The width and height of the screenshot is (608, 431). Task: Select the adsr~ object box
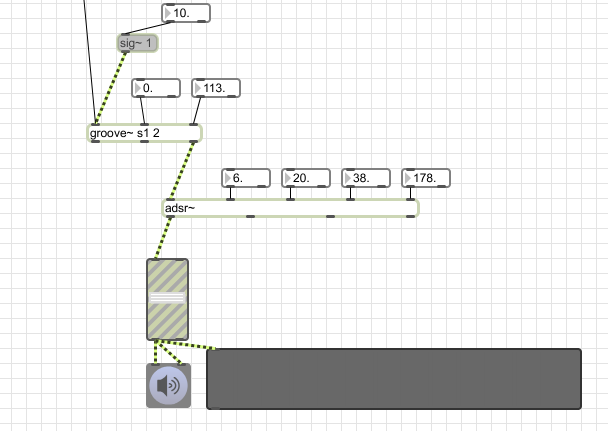(x=290, y=208)
